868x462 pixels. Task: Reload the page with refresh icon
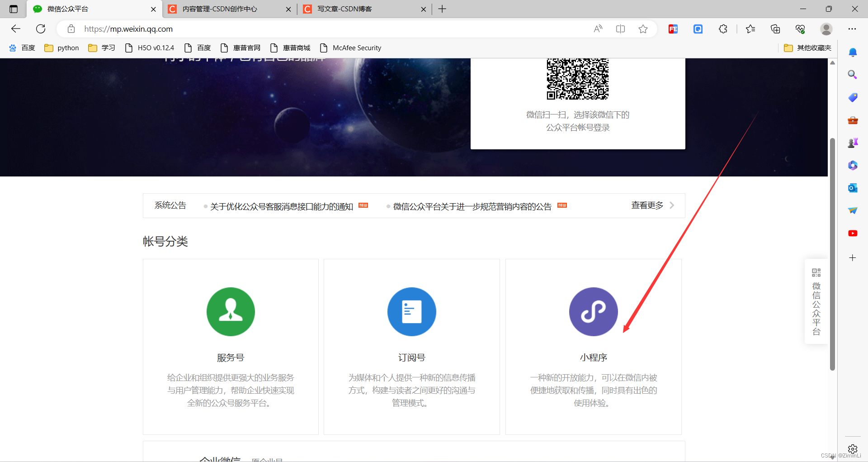coord(41,29)
